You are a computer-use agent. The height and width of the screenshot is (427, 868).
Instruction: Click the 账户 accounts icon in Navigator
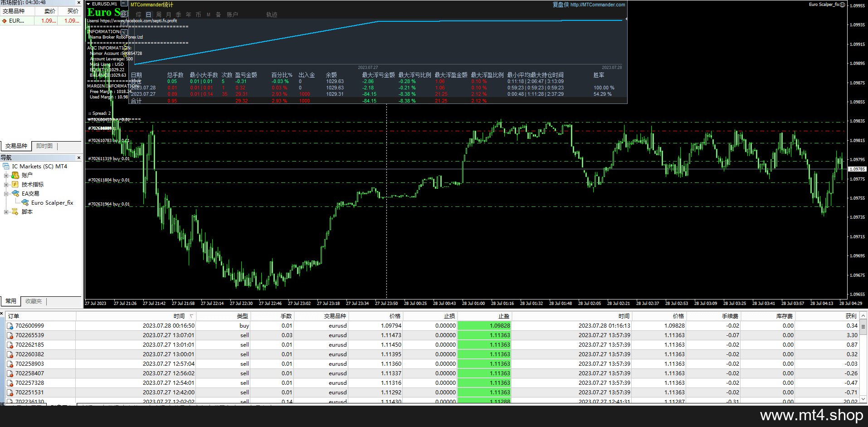pos(15,175)
